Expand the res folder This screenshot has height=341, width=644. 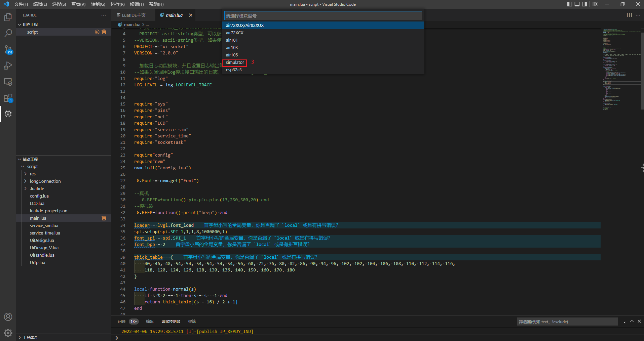26,174
